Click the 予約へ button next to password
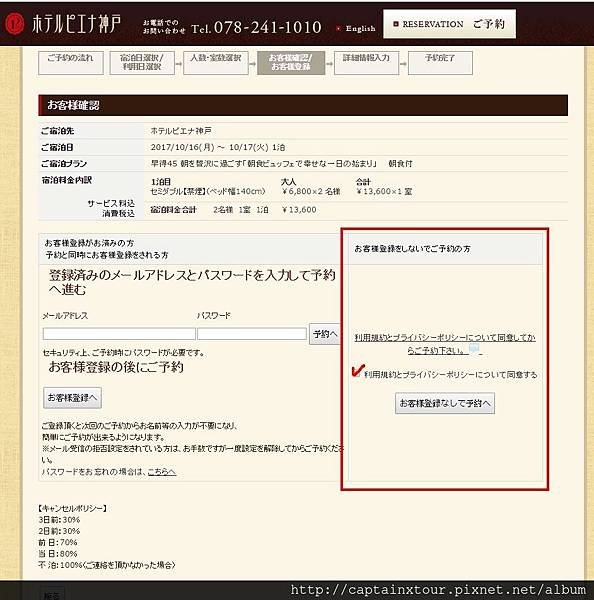 pyautogui.click(x=325, y=334)
